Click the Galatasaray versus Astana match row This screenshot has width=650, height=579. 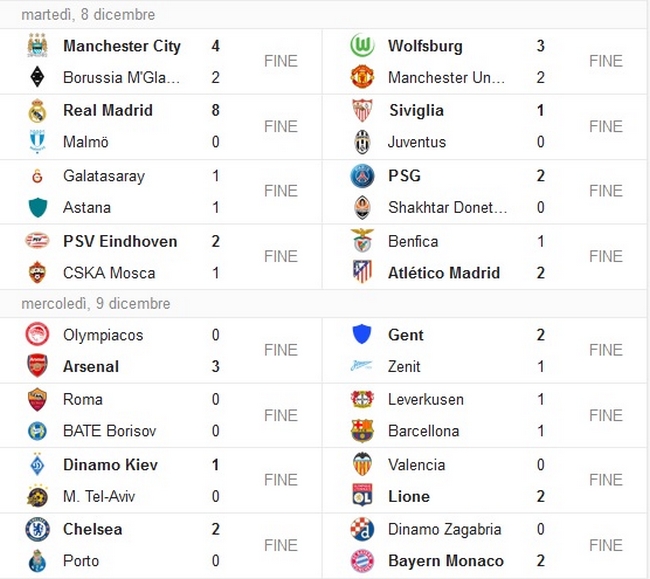(161, 192)
